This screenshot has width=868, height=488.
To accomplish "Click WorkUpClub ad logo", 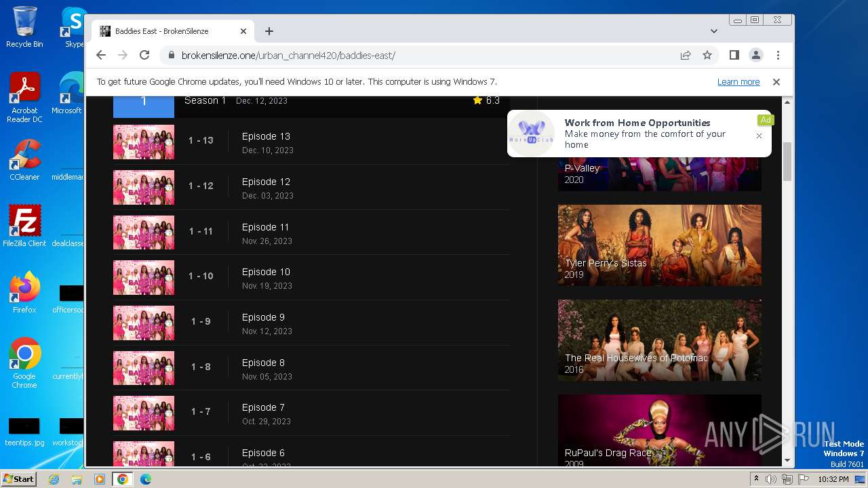I will [x=532, y=134].
